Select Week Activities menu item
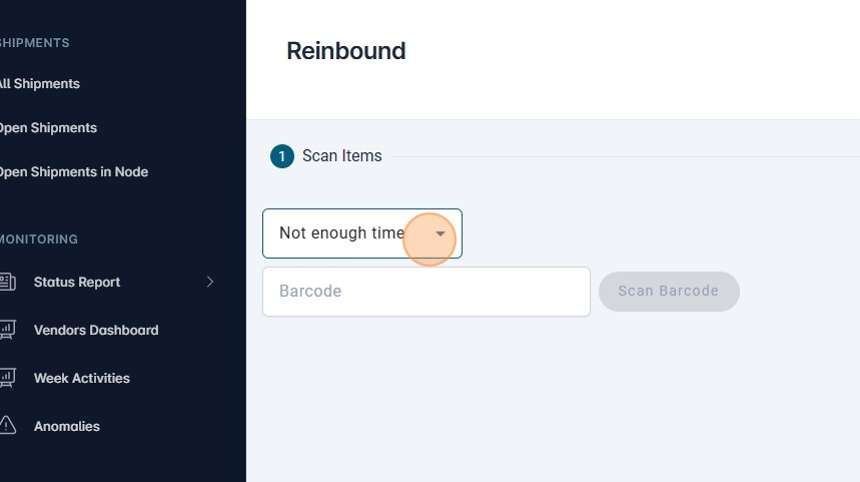 (82, 378)
